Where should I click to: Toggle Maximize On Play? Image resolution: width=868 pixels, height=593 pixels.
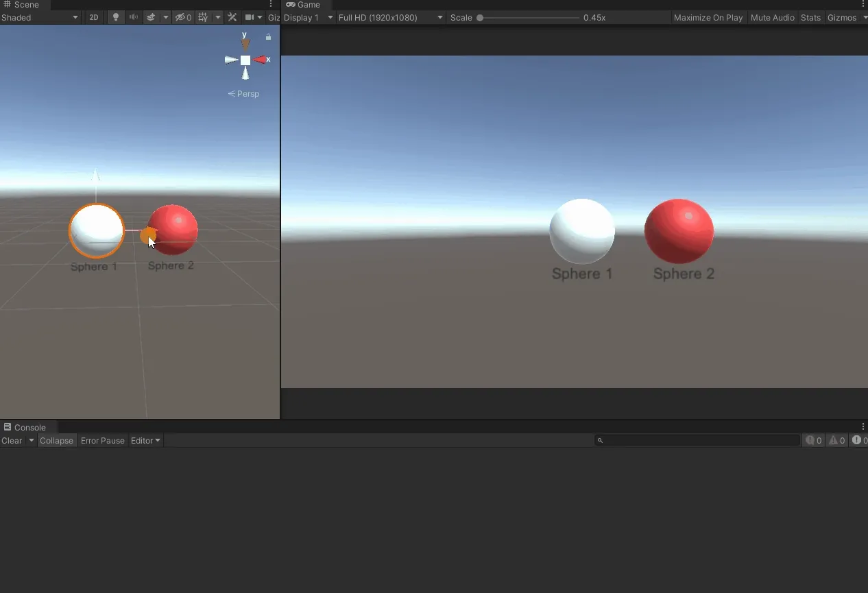point(708,17)
